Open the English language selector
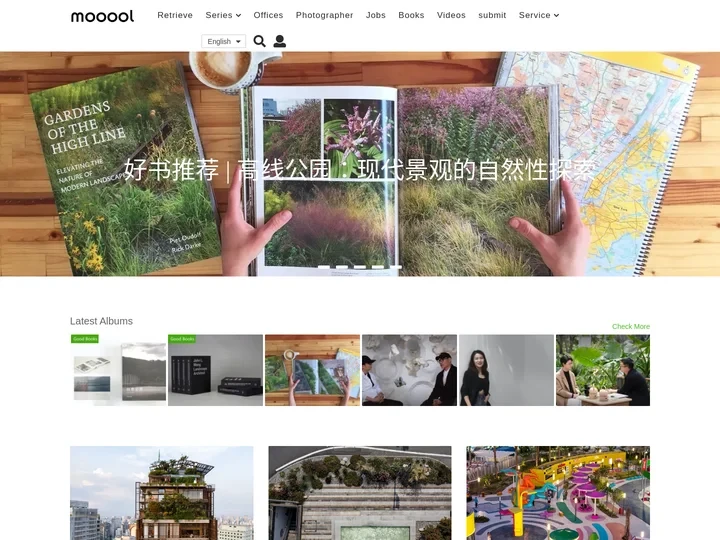The image size is (720, 540). (224, 41)
